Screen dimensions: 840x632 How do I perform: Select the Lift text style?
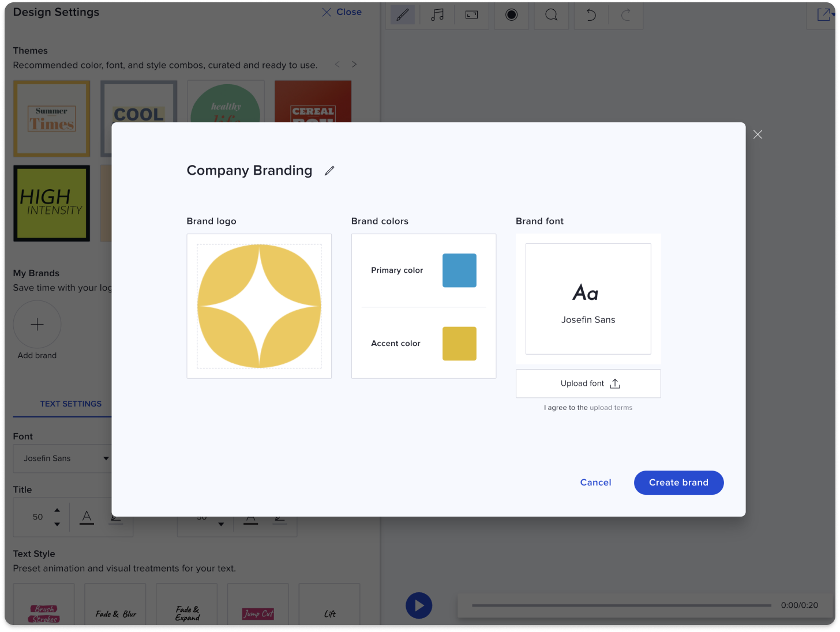(329, 605)
